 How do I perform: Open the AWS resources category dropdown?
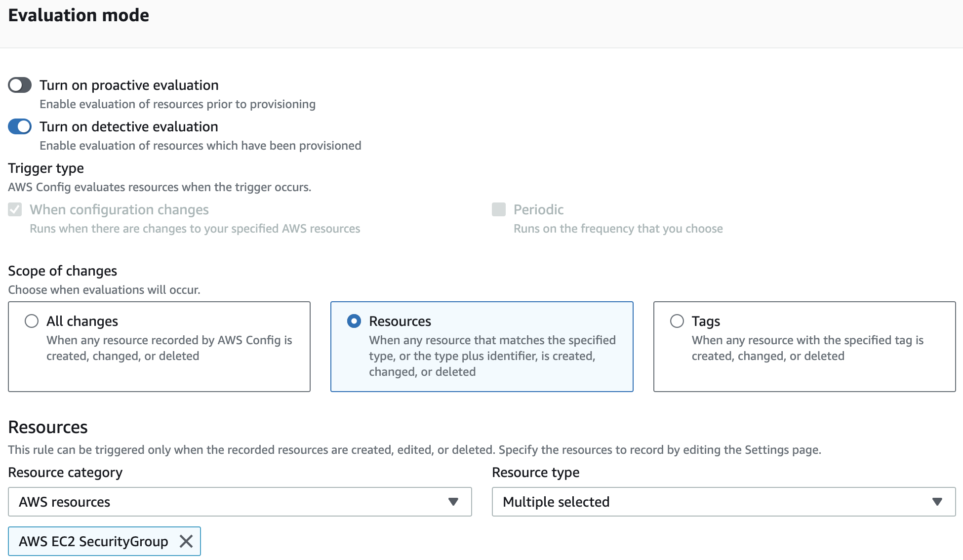coord(240,502)
